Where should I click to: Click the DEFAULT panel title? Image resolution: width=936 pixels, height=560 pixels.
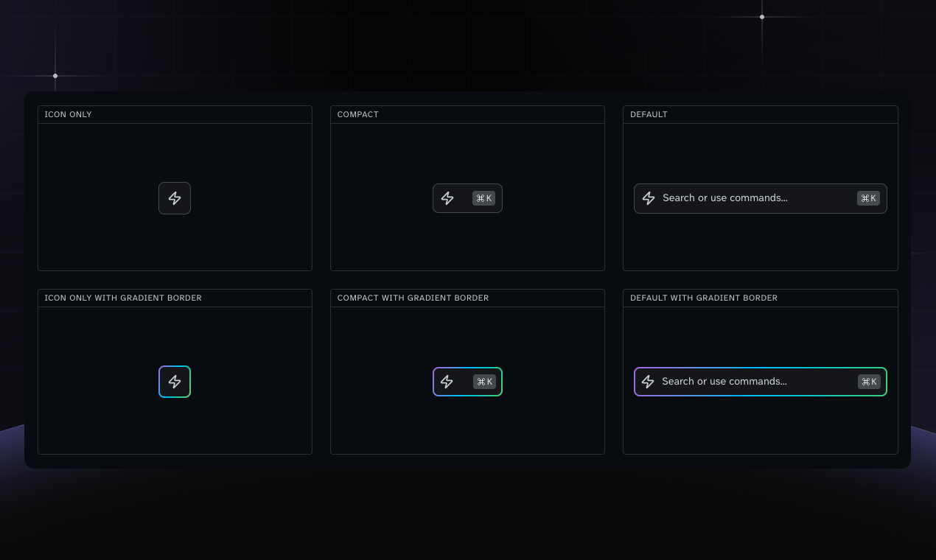[649, 114]
